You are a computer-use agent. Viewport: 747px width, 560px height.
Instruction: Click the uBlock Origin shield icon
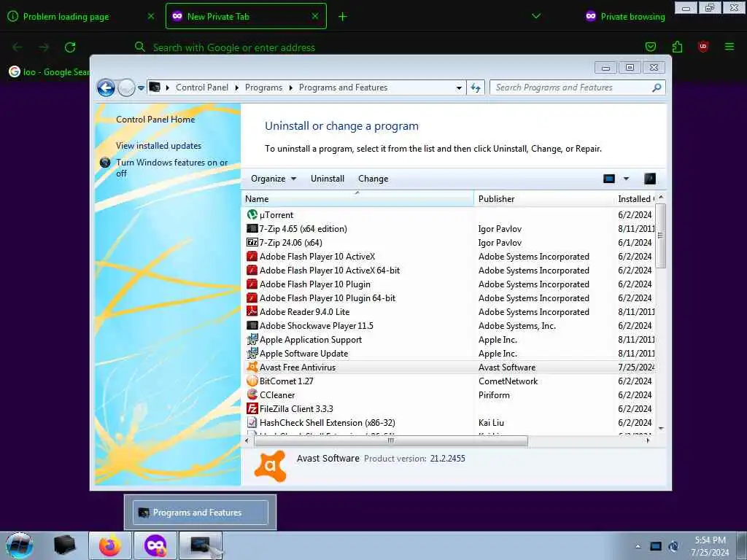tap(703, 47)
